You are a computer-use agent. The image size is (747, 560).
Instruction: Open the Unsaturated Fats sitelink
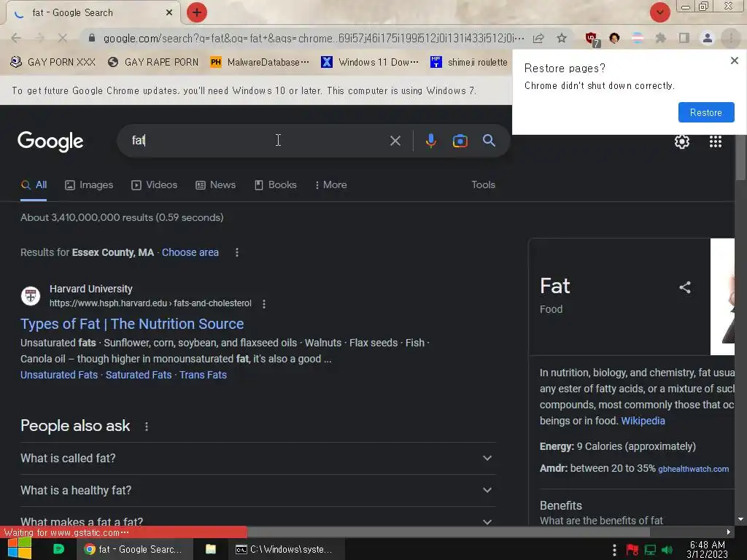point(59,375)
